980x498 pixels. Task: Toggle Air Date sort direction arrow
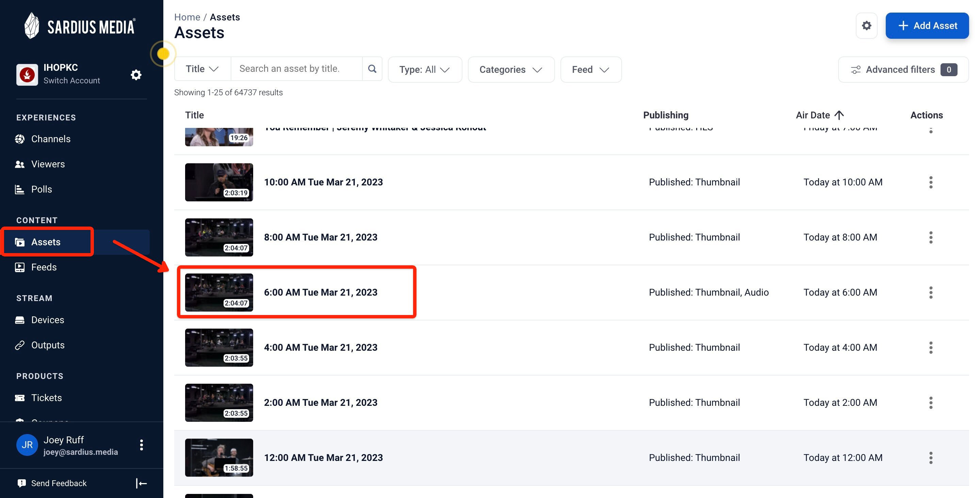click(x=839, y=115)
